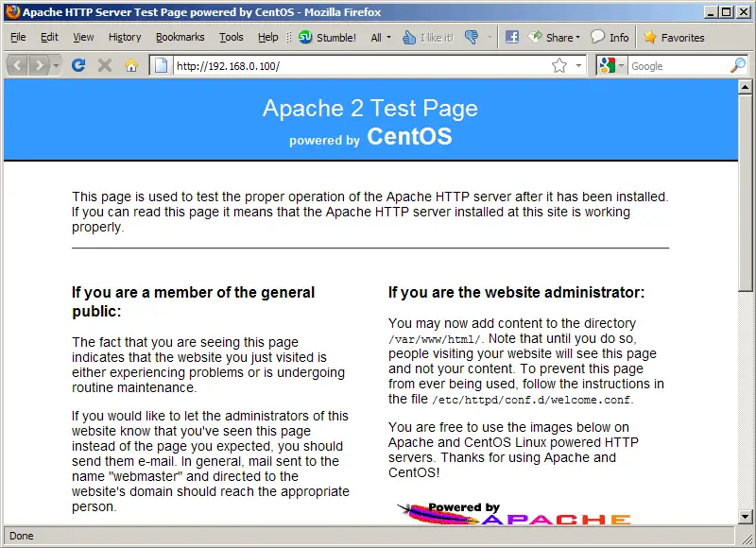
Task: Click the scrollbar up arrow
Action: 745,87
